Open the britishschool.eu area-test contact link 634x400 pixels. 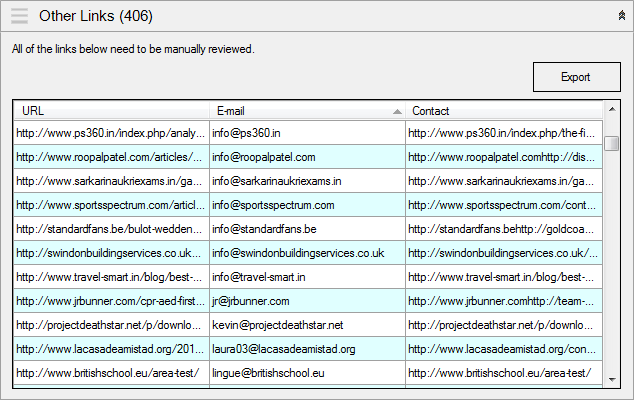pos(504,373)
